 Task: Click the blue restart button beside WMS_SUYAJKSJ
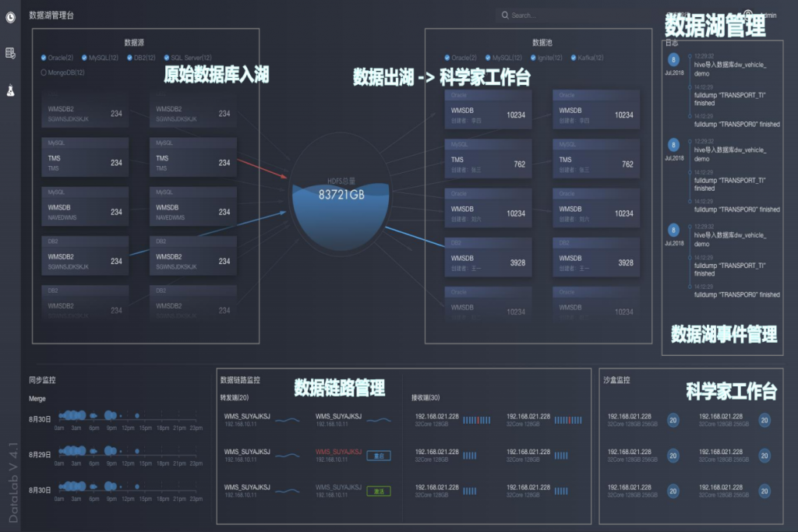(x=379, y=456)
